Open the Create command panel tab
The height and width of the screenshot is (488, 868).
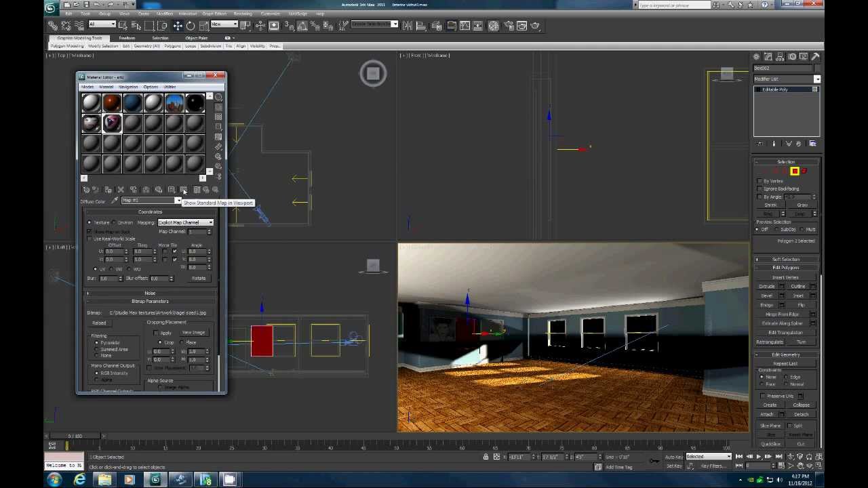click(757, 57)
